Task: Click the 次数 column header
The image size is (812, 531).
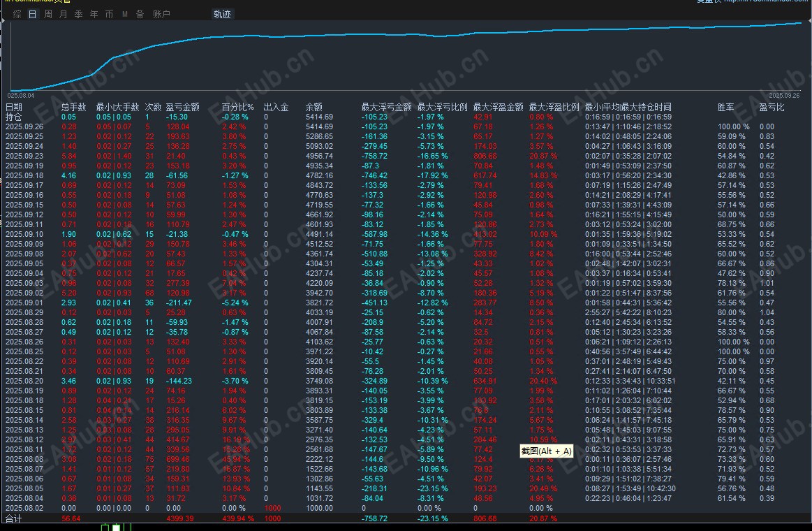Action: 154,107
